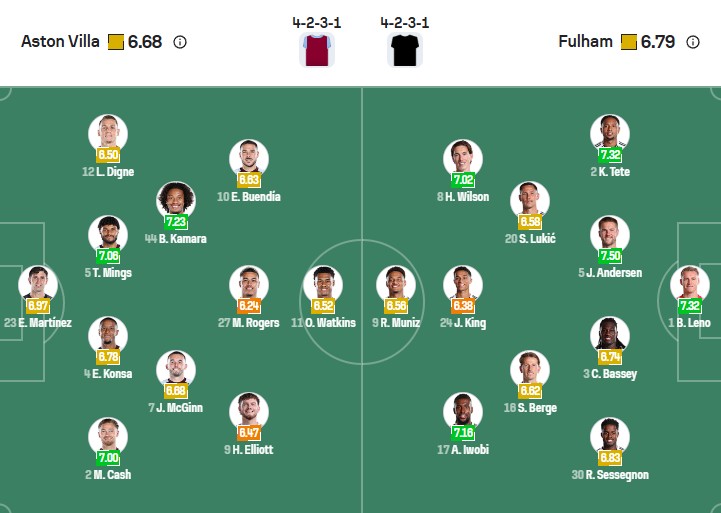721x513 pixels.
Task: Click the info icon next to Aston Villa rating
Action: point(180,42)
